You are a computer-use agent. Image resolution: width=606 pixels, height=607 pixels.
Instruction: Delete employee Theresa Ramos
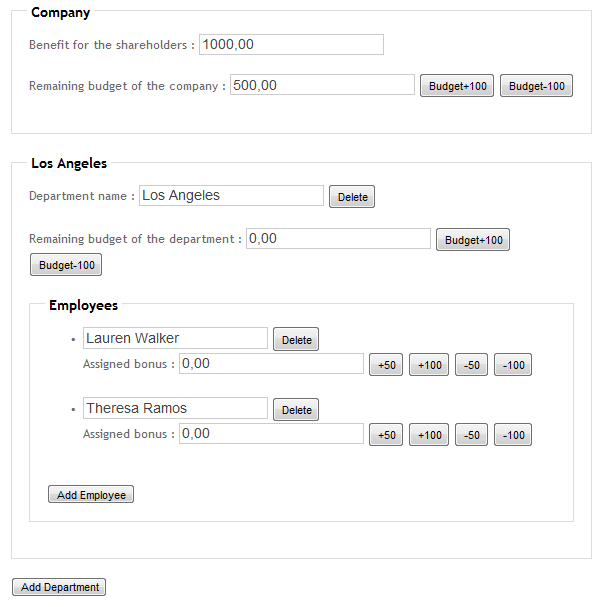[x=296, y=410]
